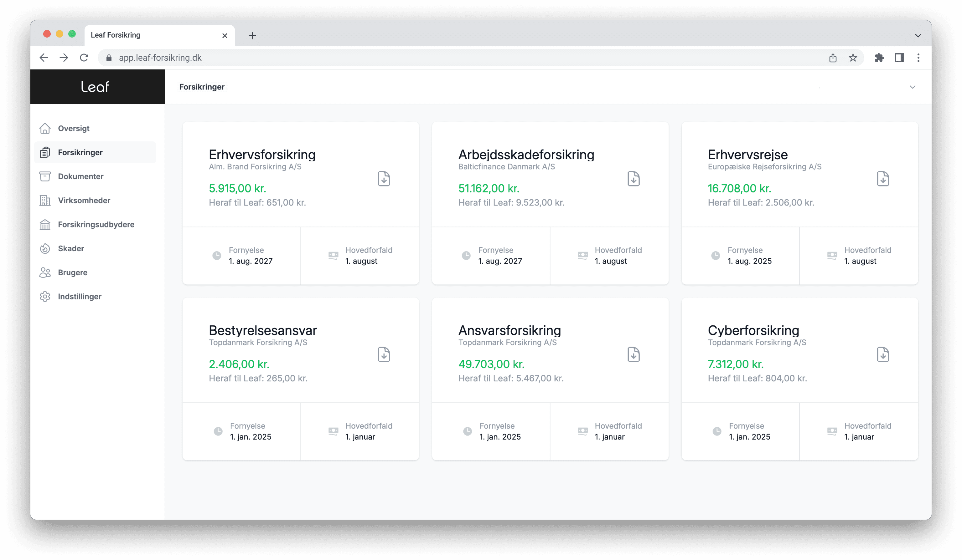The width and height of the screenshot is (962, 560).
Task: Click the Skader claims icon in sidebar
Action: [x=45, y=248]
